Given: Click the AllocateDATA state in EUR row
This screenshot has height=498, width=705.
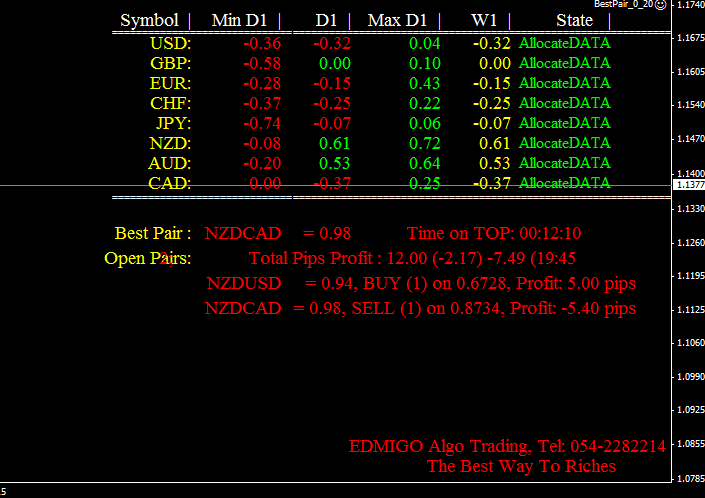Looking at the screenshot, I should click(565, 83).
